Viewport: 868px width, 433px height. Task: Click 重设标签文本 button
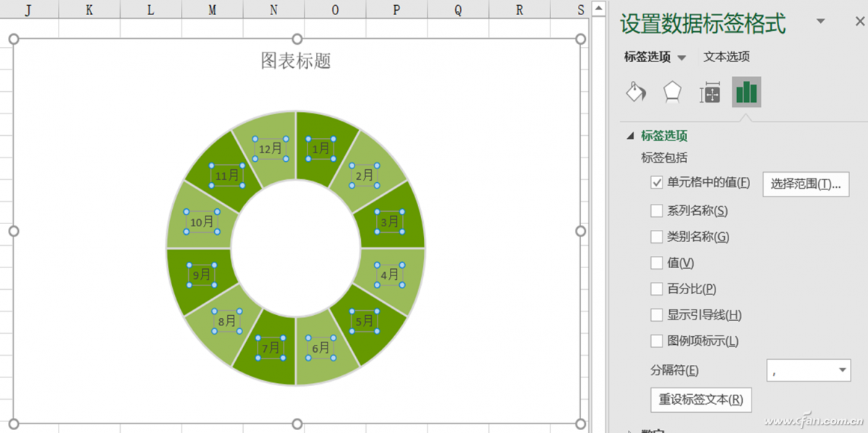pos(701,400)
